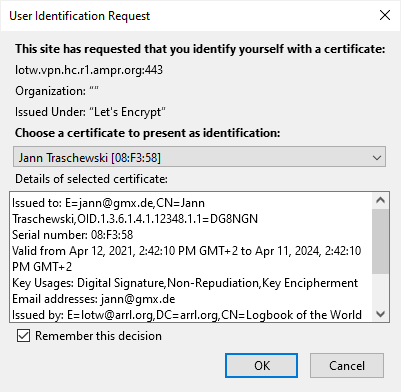Confirm certificate selection with OK
The height and width of the screenshot is (392, 401).
261,365
